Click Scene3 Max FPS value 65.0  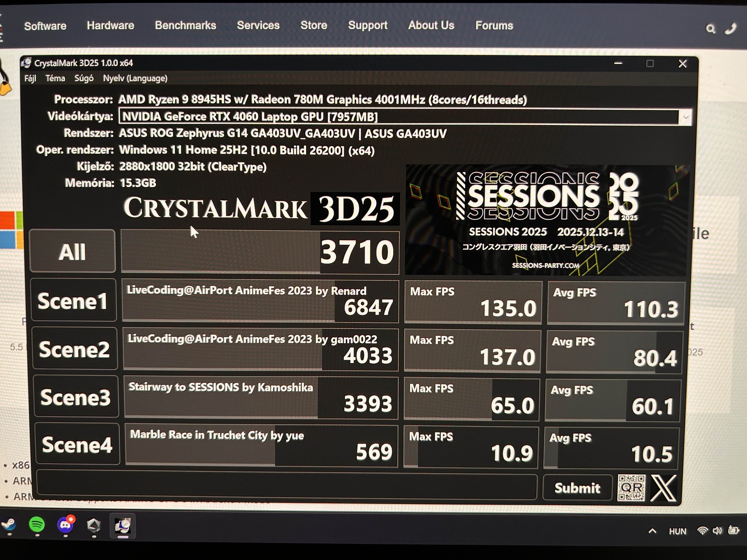[x=512, y=405]
